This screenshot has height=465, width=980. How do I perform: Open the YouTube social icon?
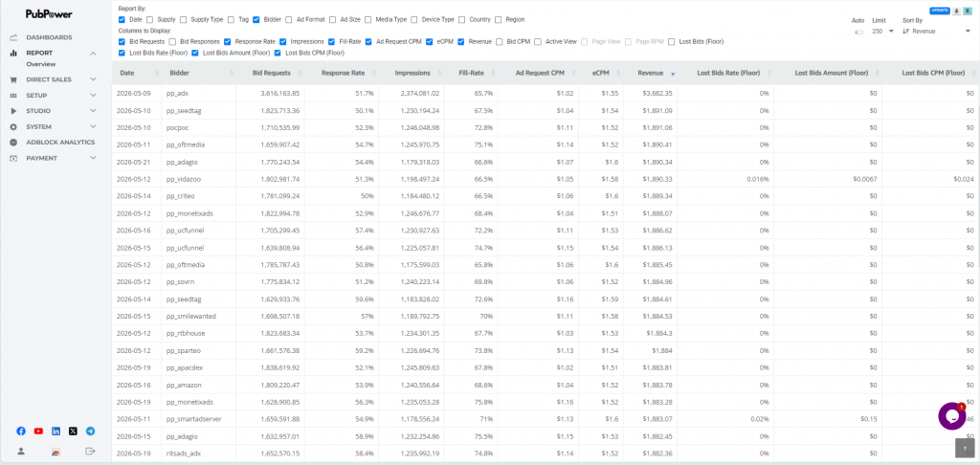coord(38,432)
